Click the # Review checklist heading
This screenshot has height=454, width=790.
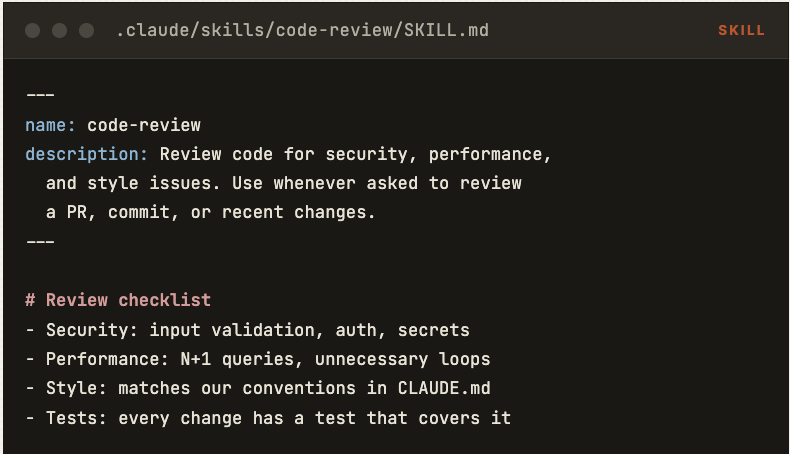118,300
